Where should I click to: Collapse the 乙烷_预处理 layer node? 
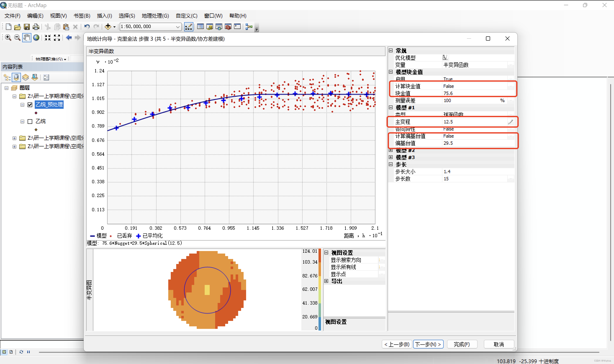point(22,105)
